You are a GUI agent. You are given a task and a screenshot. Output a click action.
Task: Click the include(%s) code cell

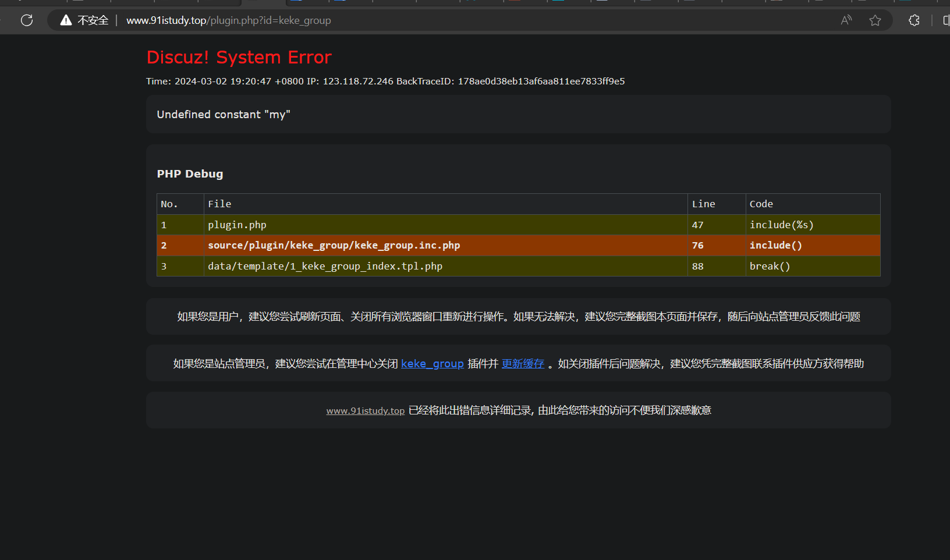pyautogui.click(x=781, y=225)
